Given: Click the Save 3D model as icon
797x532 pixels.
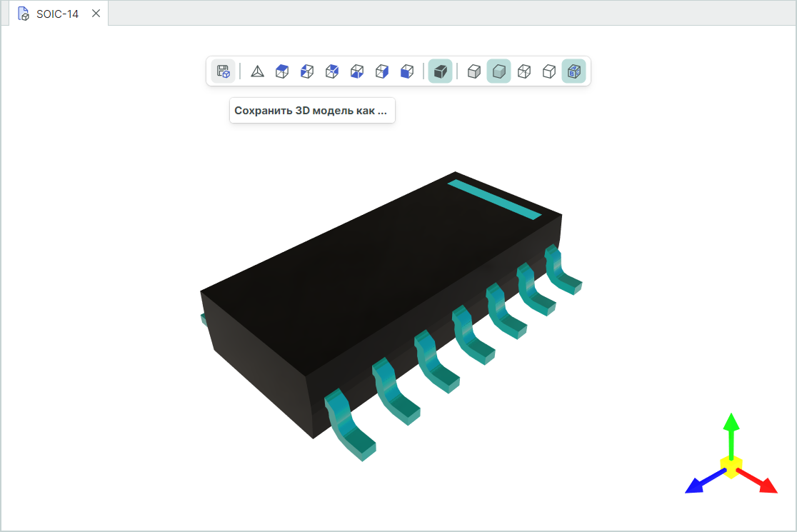Looking at the screenshot, I should coord(223,71).
